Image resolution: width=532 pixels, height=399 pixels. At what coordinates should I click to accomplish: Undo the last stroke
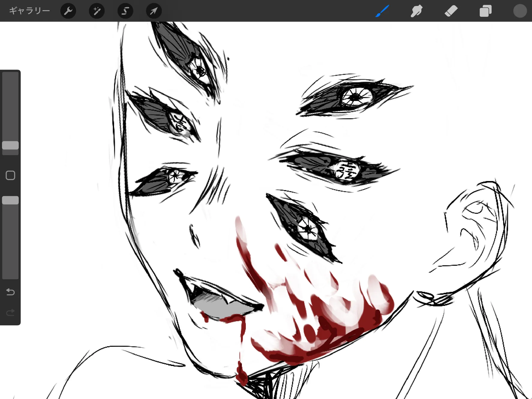coord(11,292)
